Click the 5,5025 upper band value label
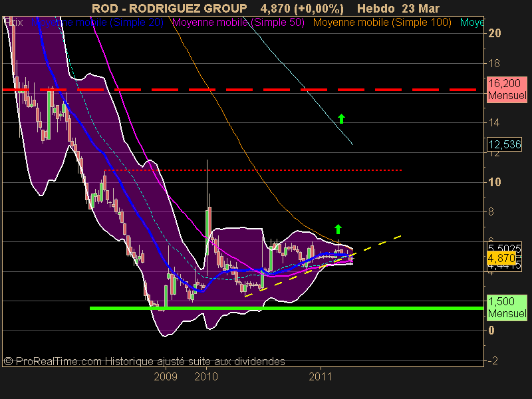 pos(504,247)
